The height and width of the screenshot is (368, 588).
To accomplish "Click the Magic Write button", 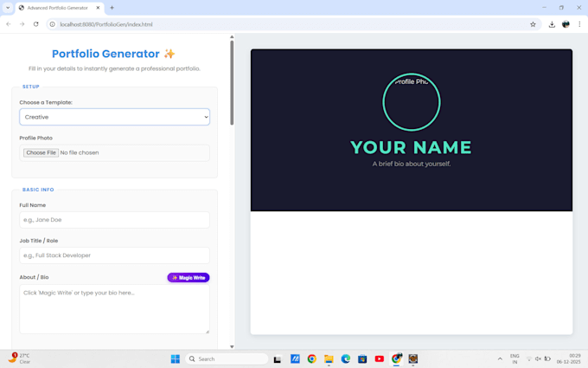I will (x=189, y=277).
